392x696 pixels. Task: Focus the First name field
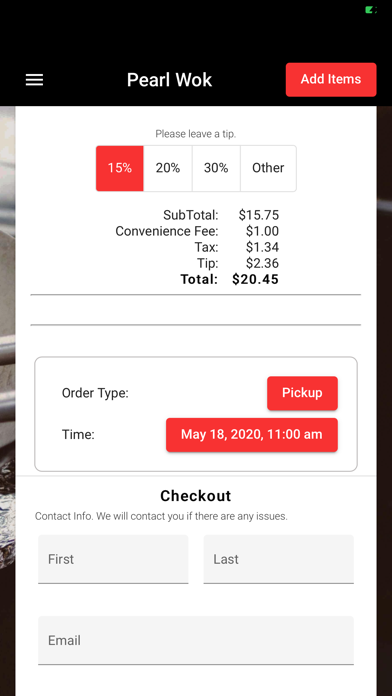click(113, 559)
